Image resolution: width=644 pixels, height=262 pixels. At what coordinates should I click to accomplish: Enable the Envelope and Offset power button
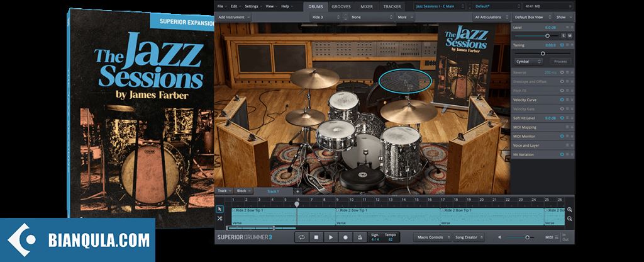562,81
